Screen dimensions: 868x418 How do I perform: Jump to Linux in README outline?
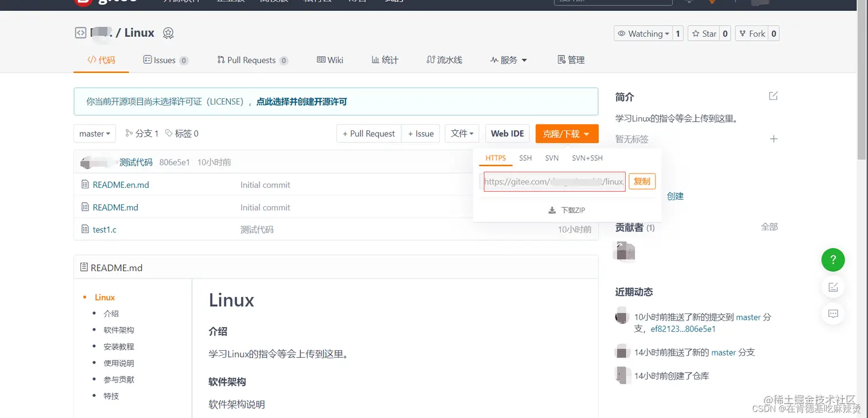105,297
